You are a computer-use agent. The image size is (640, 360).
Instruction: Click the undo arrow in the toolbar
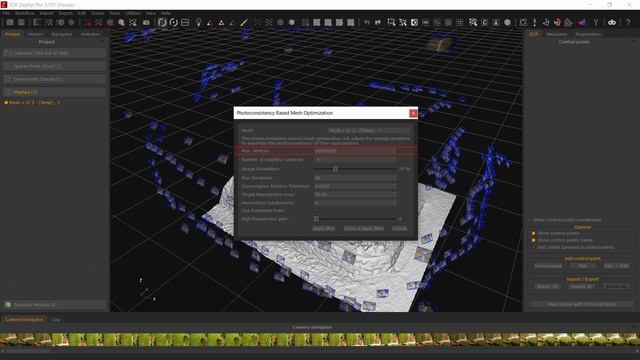367,22
